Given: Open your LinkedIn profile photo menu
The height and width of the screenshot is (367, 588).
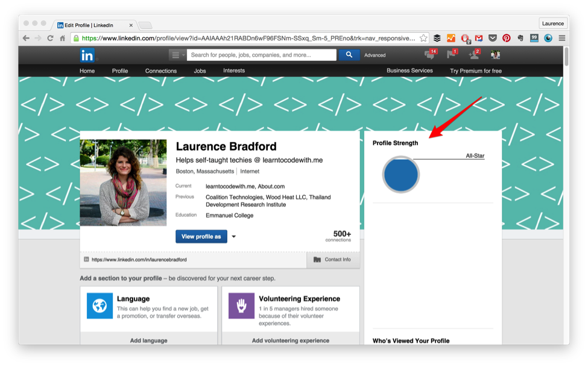Looking at the screenshot, I should tap(495, 56).
